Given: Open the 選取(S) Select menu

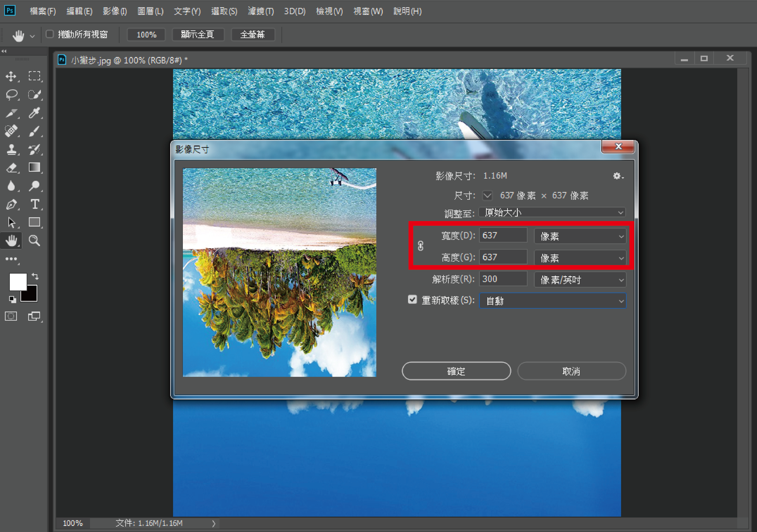Looking at the screenshot, I should 224,11.
